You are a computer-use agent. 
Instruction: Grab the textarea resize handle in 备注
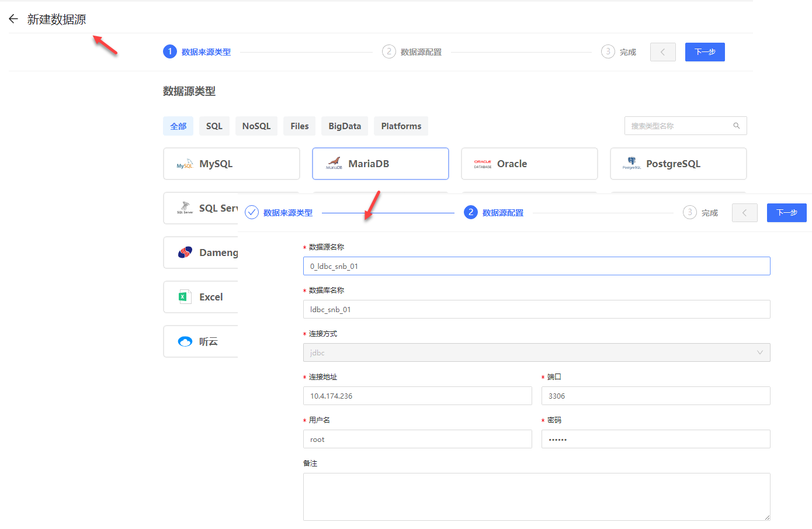pos(767,517)
